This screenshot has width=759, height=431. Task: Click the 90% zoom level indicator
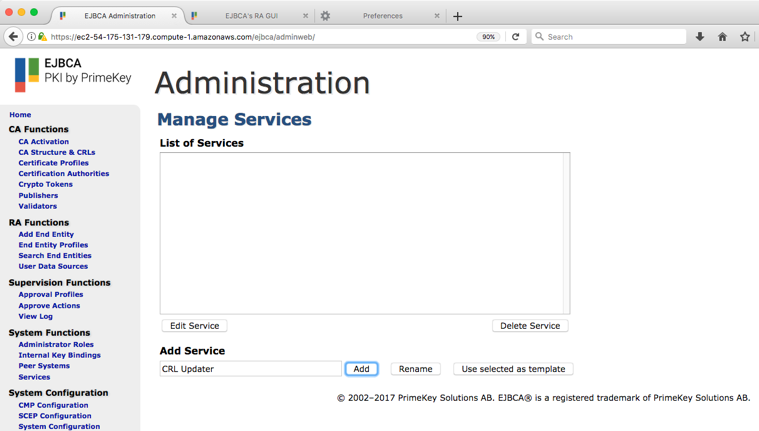tap(489, 37)
